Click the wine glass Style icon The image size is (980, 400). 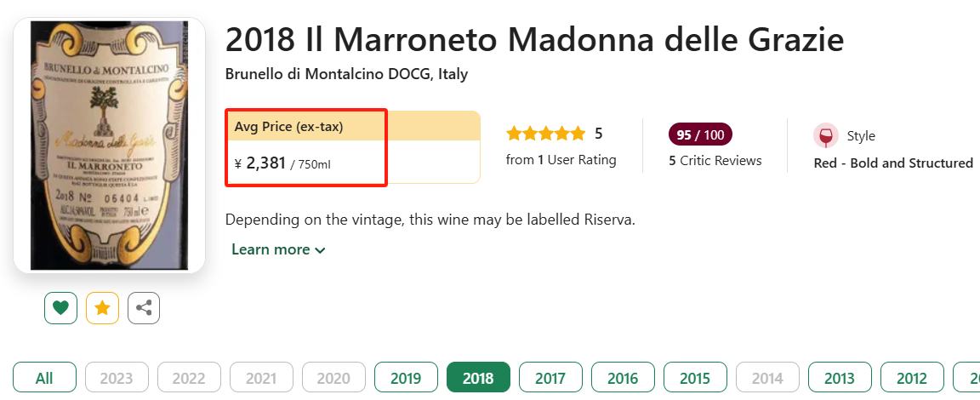click(x=825, y=136)
